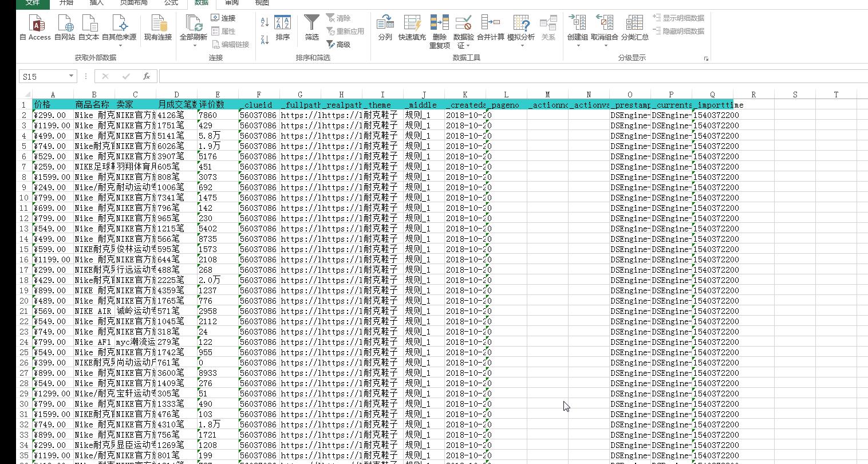Open the 分级显示 outline dialog launcher
Image resolution: width=868 pixels, height=464 pixels.
(x=706, y=58)
